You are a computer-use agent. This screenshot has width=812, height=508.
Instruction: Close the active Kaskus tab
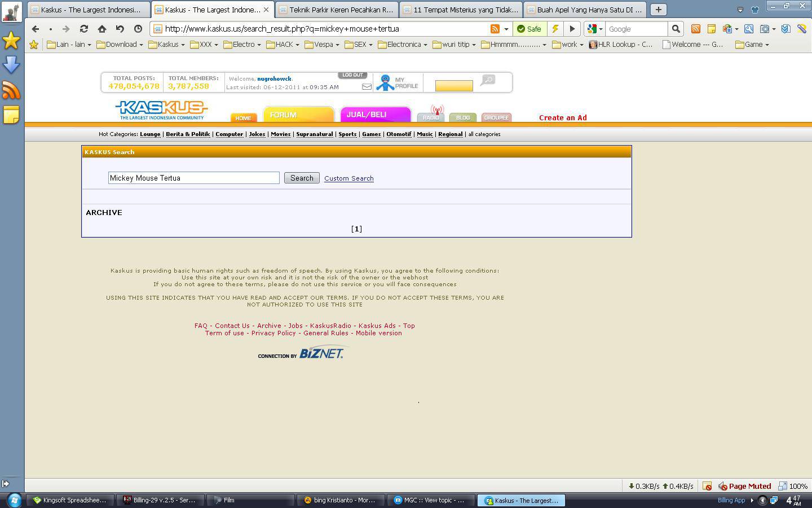click(266, 10)
